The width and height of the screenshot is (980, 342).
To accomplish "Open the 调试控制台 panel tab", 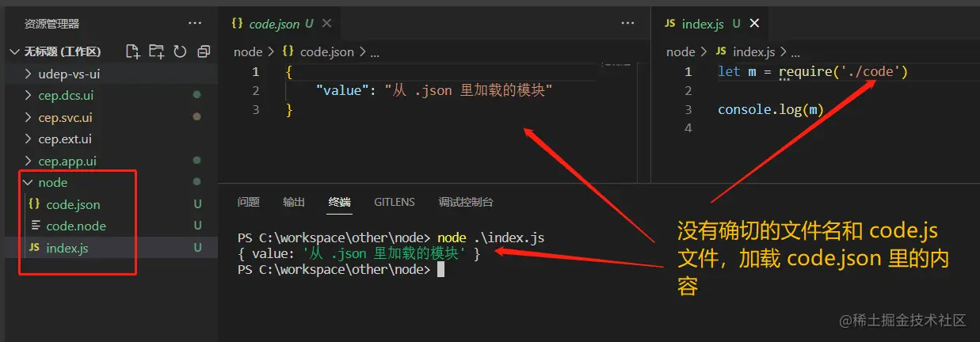I will [x=466, y=202].
